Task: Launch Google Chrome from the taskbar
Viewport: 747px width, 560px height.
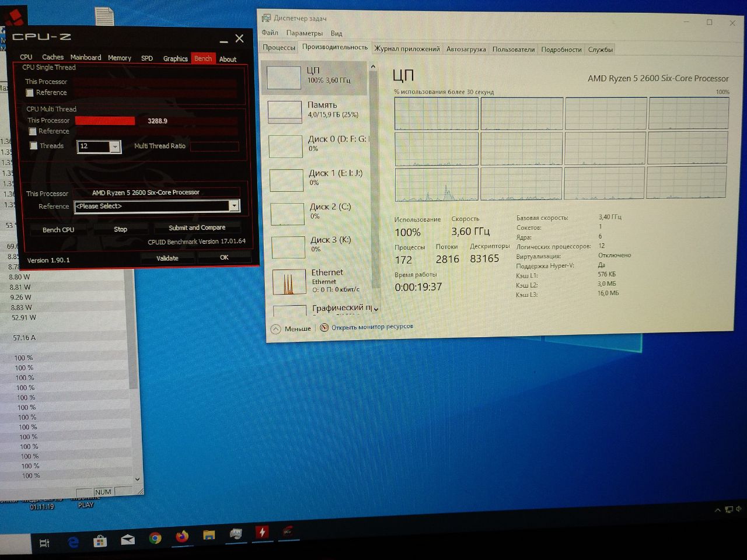Action: coord(155,538)
